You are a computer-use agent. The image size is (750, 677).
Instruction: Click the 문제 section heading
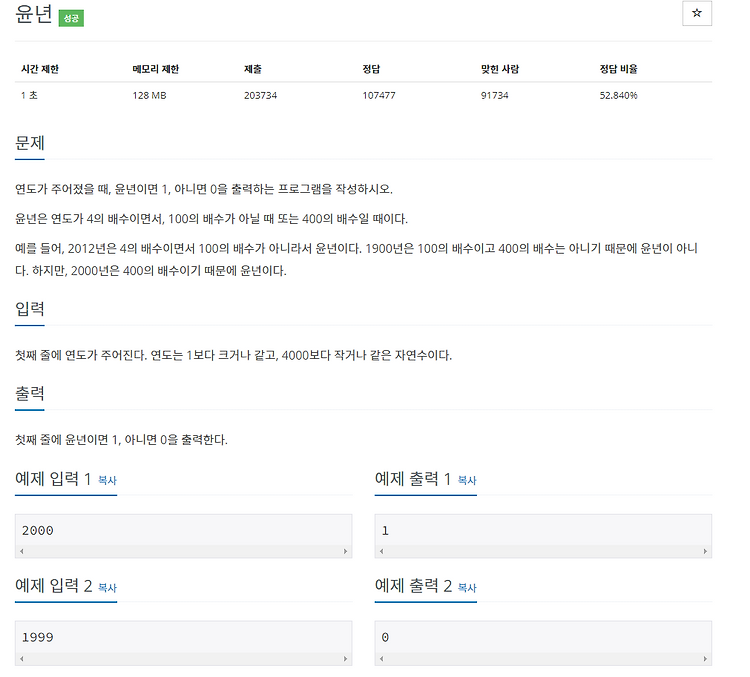(30, 143)
